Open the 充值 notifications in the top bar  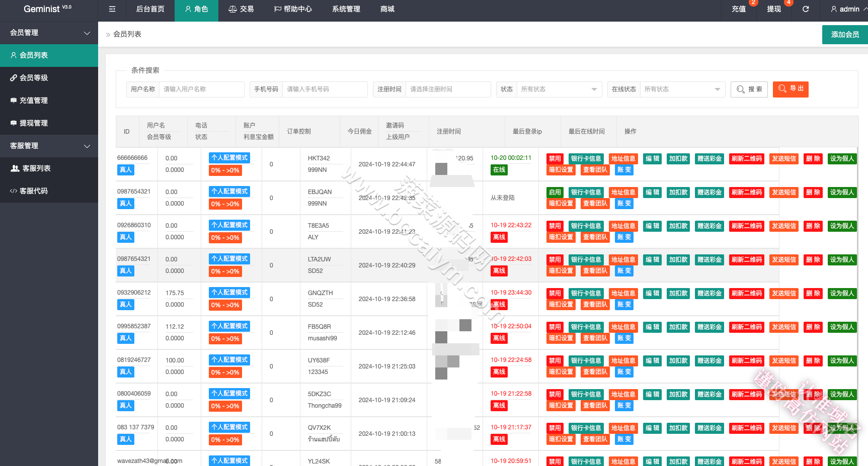pos(739,9)
